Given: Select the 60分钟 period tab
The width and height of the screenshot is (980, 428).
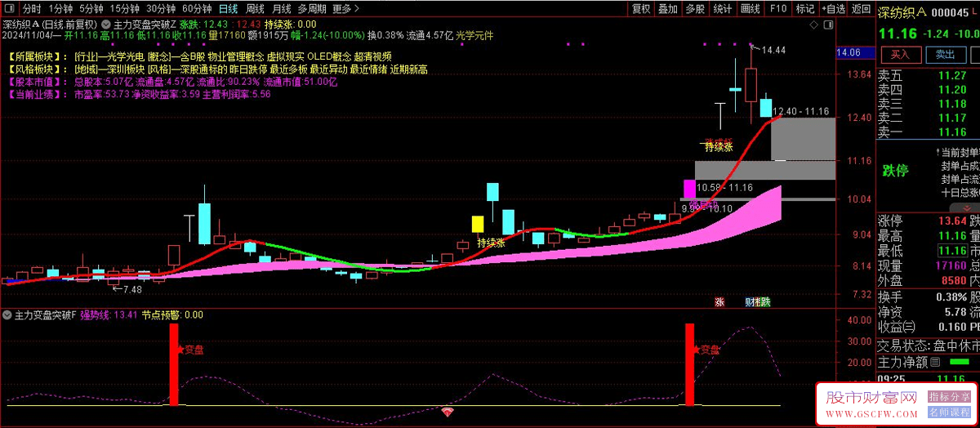Looking at the screenshot, I should [x=197, y=9].
